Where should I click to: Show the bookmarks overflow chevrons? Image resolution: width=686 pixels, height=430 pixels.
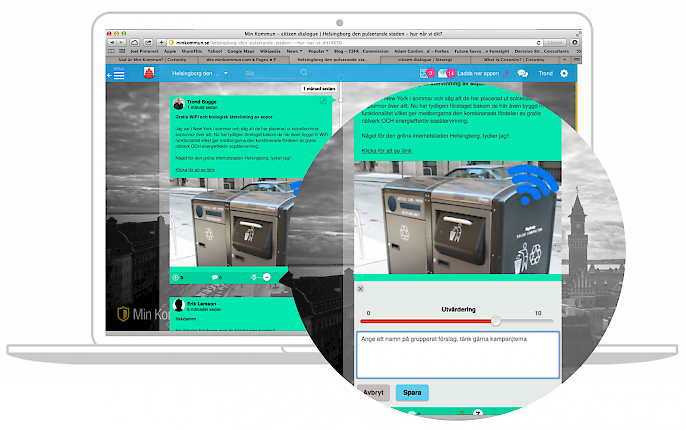[578, 51]
